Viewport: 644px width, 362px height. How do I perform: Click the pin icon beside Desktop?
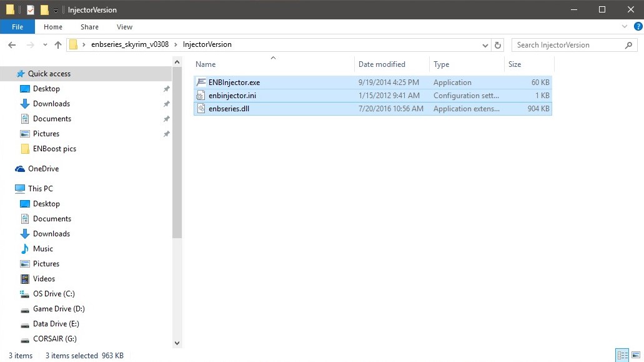point(166,89)
